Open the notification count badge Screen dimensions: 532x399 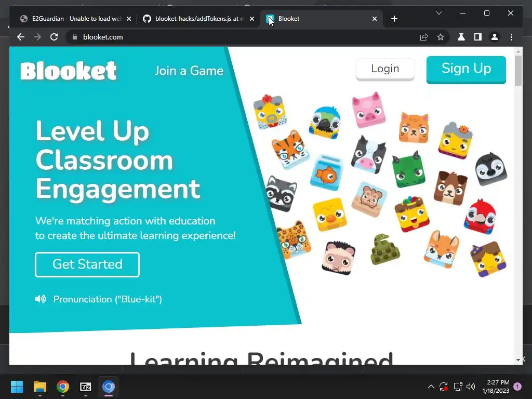pyautogui.click(x=517, y=387)
